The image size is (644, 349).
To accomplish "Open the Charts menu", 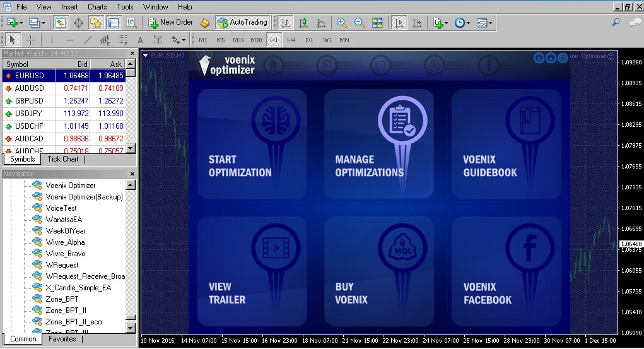I will 97,6.
